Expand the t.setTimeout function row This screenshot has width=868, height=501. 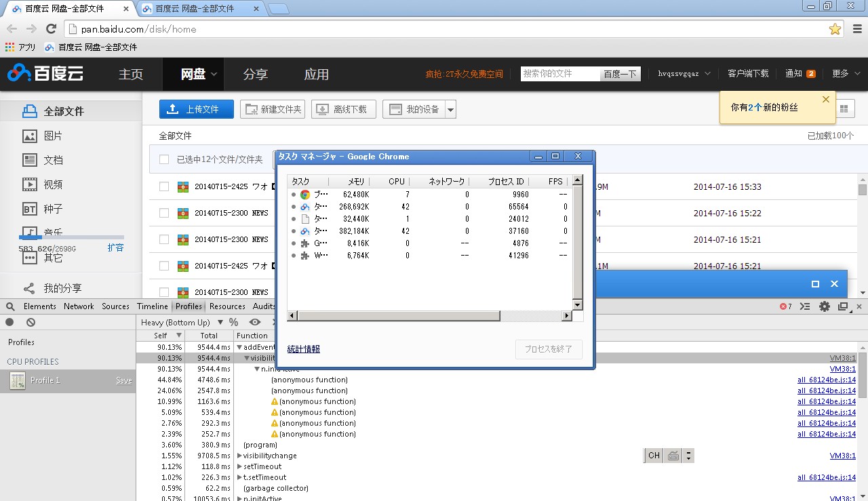coord(239,477)
